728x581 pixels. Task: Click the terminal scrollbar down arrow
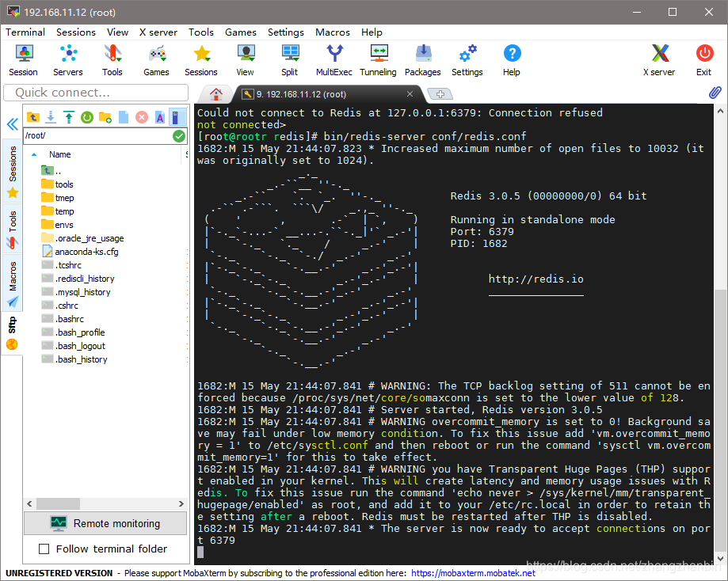point(721,559)
